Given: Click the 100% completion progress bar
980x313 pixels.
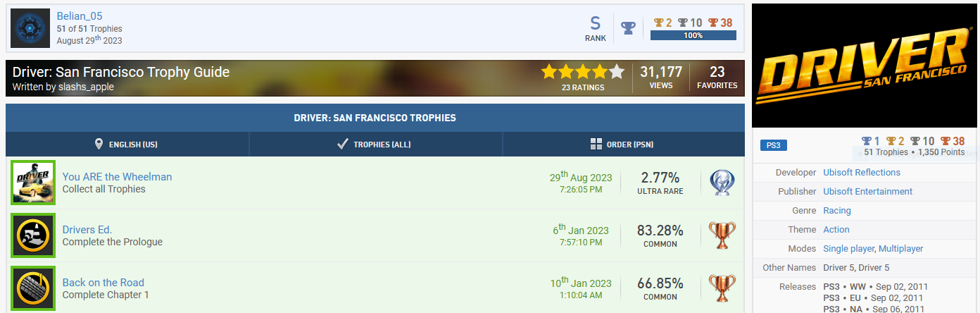Looking at the screenshot, I should click(x=693, y=35).
